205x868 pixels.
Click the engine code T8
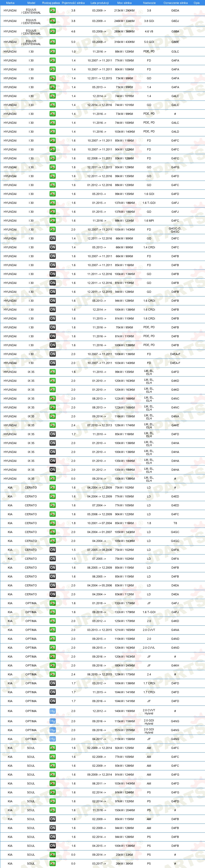[175, 523]
